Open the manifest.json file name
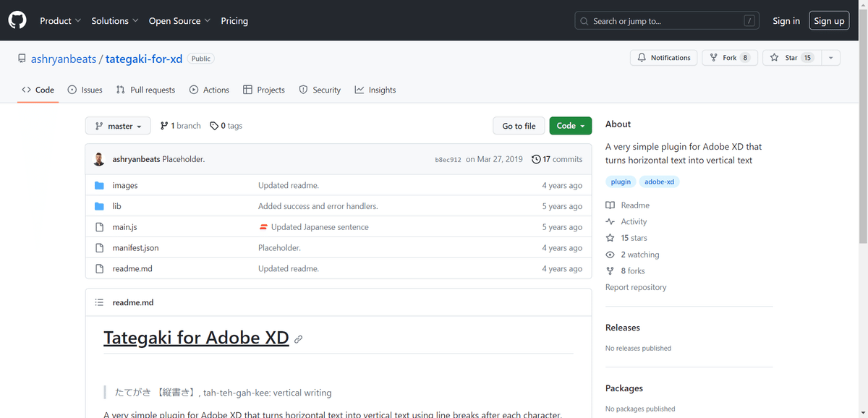The width and height of the screenshot is (868, 418). coord(135,248)
